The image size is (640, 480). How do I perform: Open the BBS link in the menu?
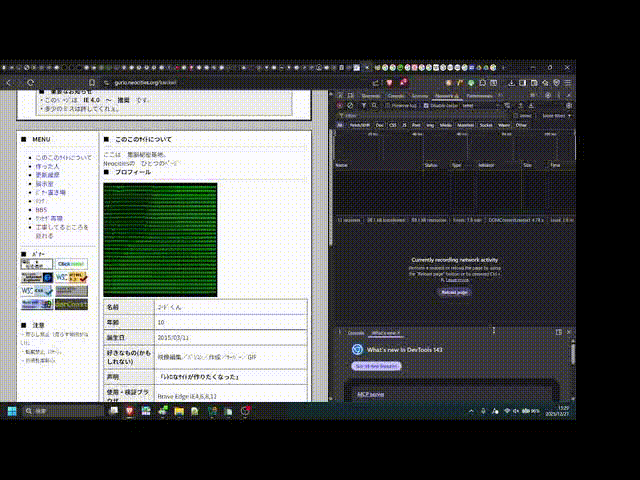tap(41, 210)
